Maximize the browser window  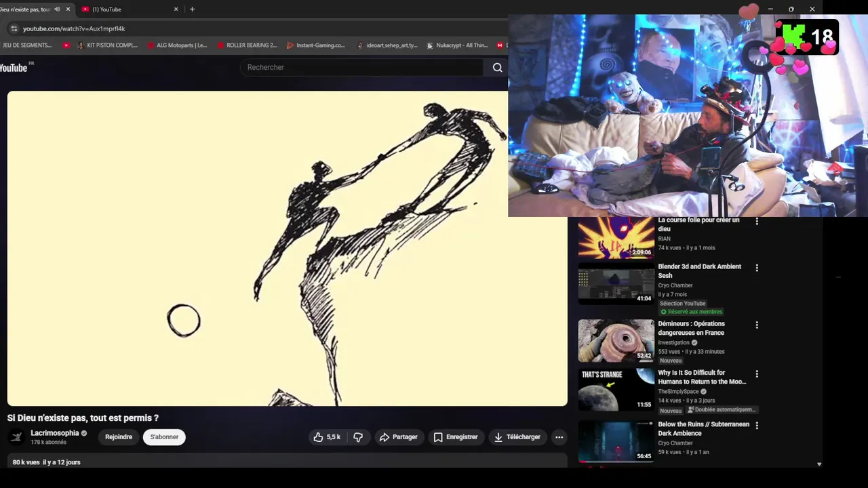point(791,9)
